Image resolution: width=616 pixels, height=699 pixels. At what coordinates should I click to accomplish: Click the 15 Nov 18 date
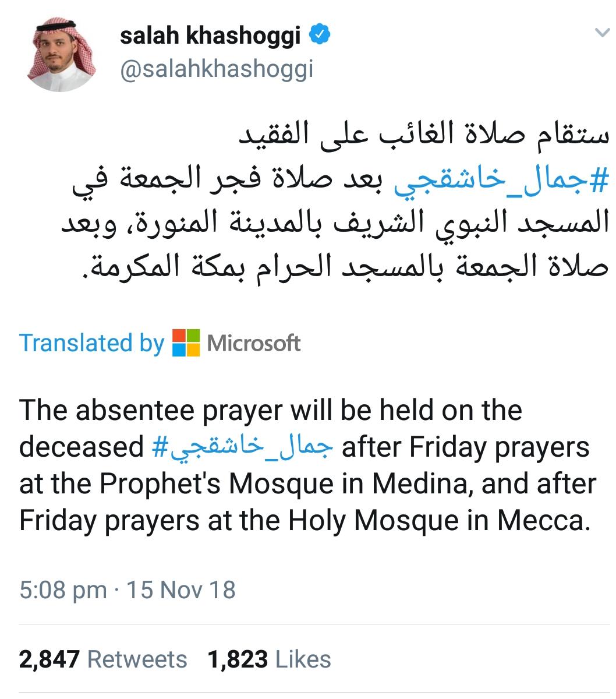point(181,589)
